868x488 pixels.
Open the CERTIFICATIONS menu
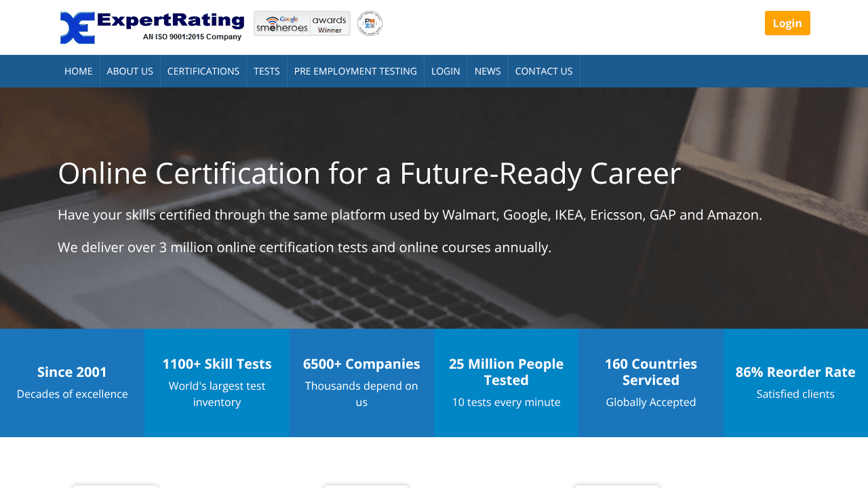pos(203,71)
